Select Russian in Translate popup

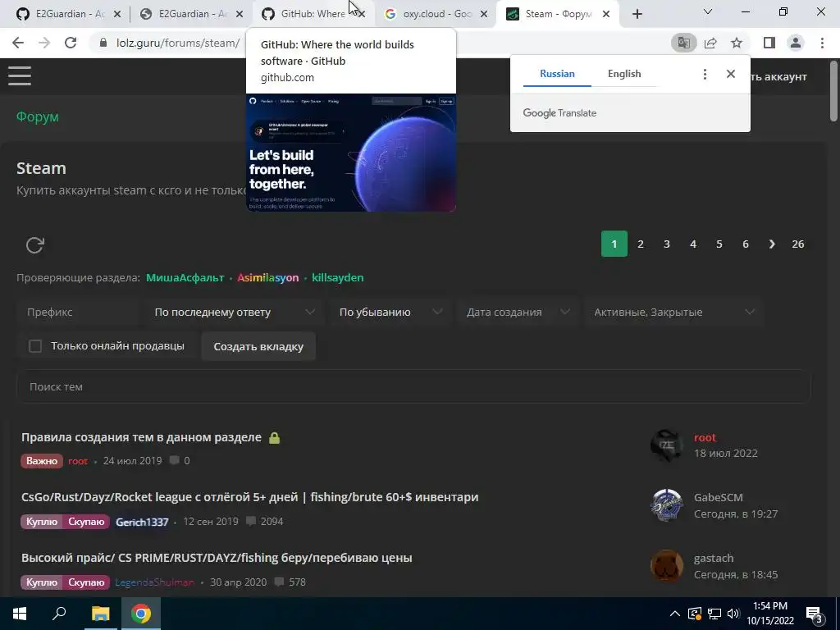coord(557,74)
